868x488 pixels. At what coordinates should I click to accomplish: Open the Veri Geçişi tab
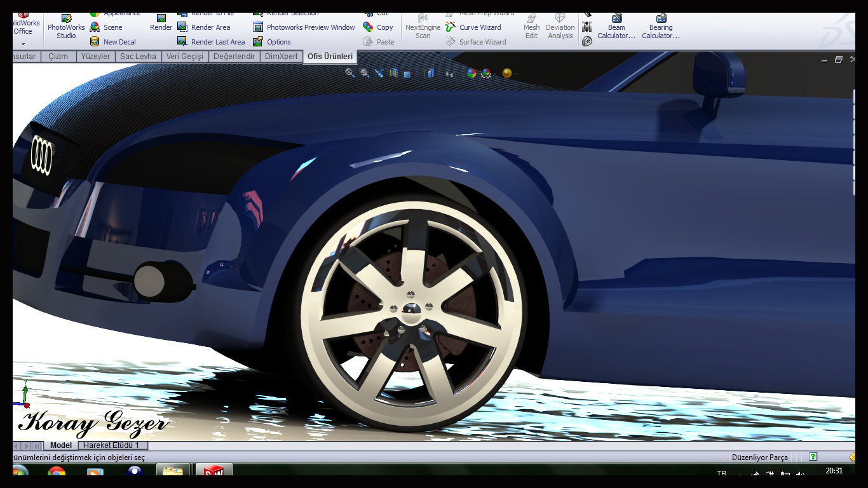click(184, 57)
